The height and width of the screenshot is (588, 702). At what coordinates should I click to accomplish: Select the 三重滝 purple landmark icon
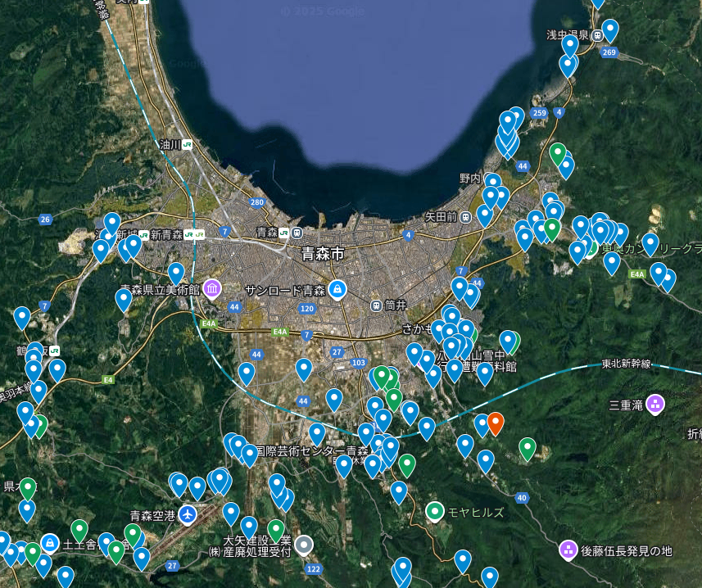[654, 404]
